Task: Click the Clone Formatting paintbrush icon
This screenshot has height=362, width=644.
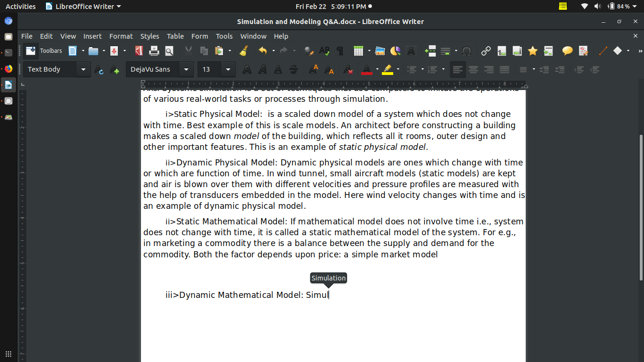Action: point(243,51)
